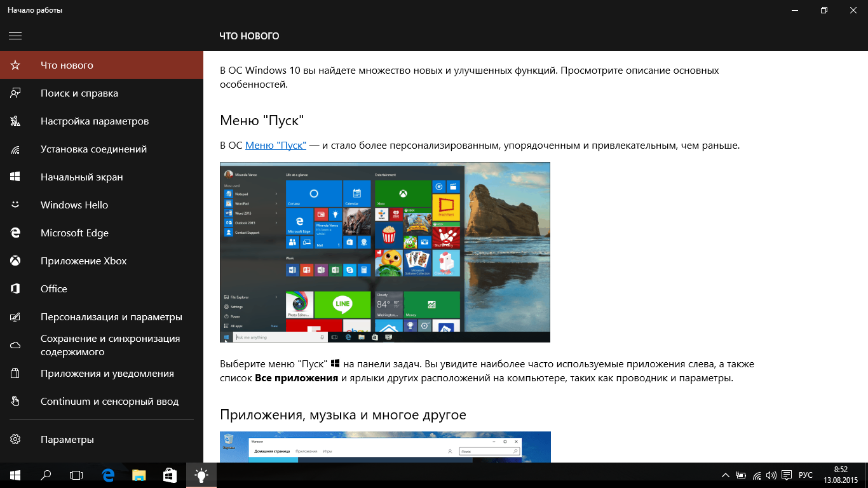Select the ЧТО НОВОГО page header

[249, 36]
